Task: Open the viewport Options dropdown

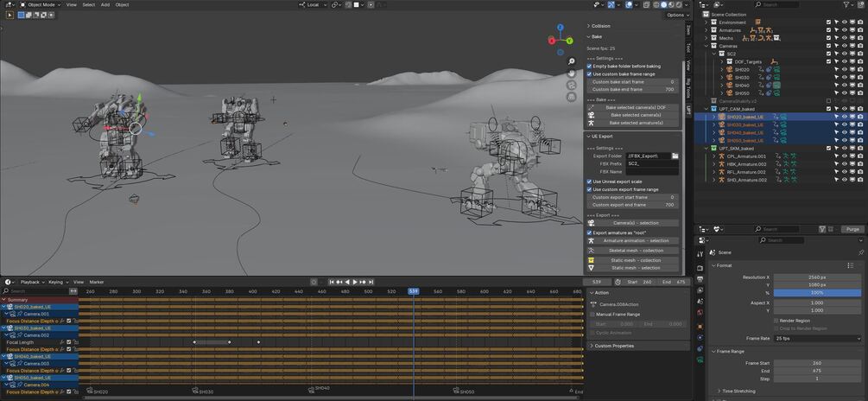Action: tap(678, 15)
